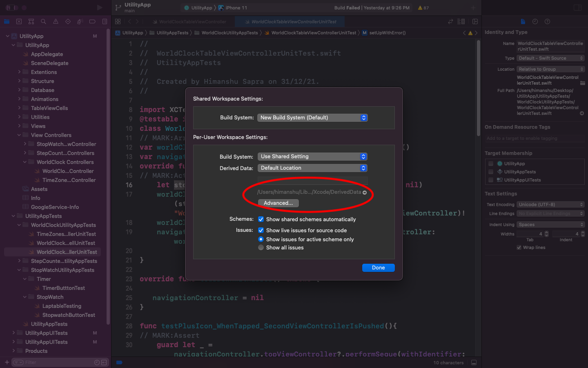Reveal full path in Finder arrow

pyautogui.click(x=582, y=114)
